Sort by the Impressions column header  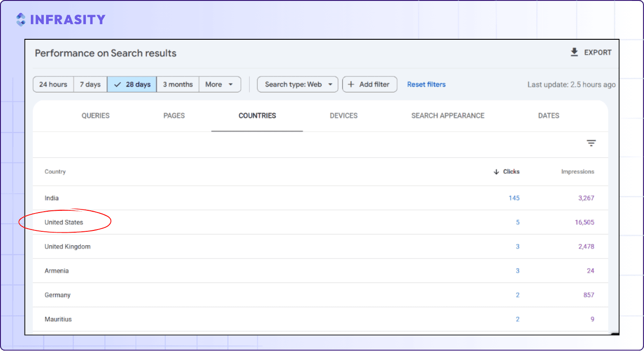pos(578,172)
